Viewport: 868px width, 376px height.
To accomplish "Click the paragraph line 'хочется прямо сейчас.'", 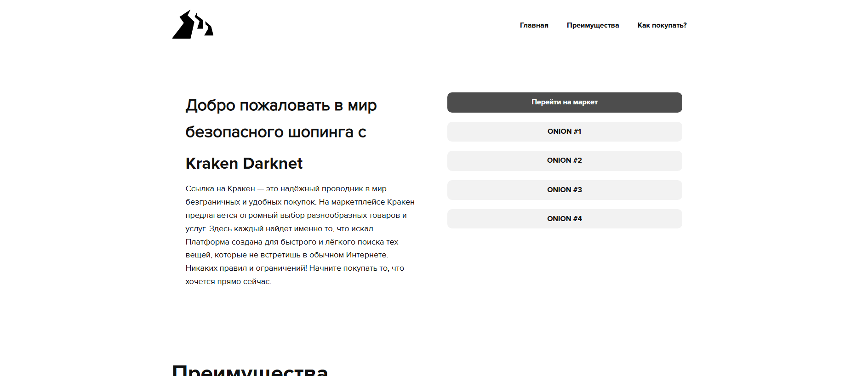I will (228, 281).
